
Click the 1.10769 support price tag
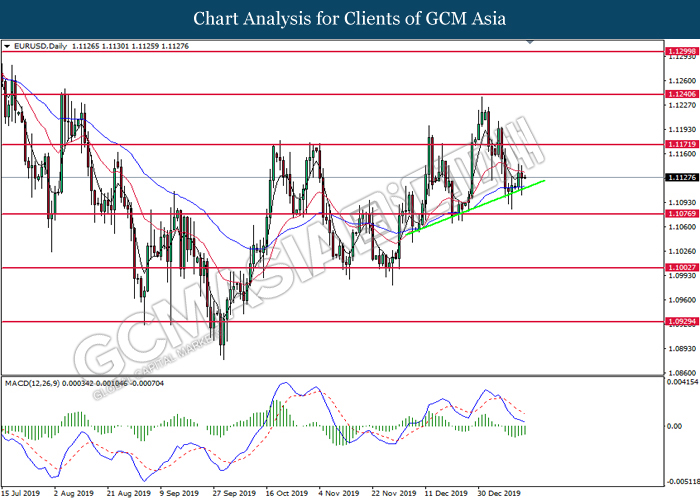point(681,213)
